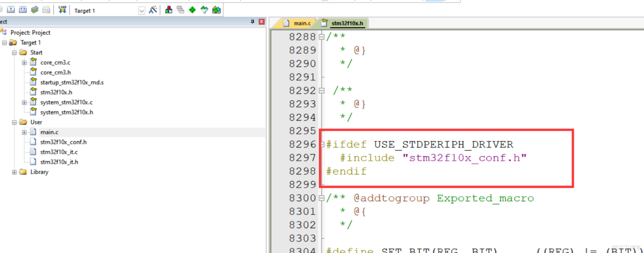The height and width of the screenshot is (253, 644).
Task: Click USE_STDPERIPH_DRIVER on line 8296
Action: pyautogui.click(x=444, y=145)
